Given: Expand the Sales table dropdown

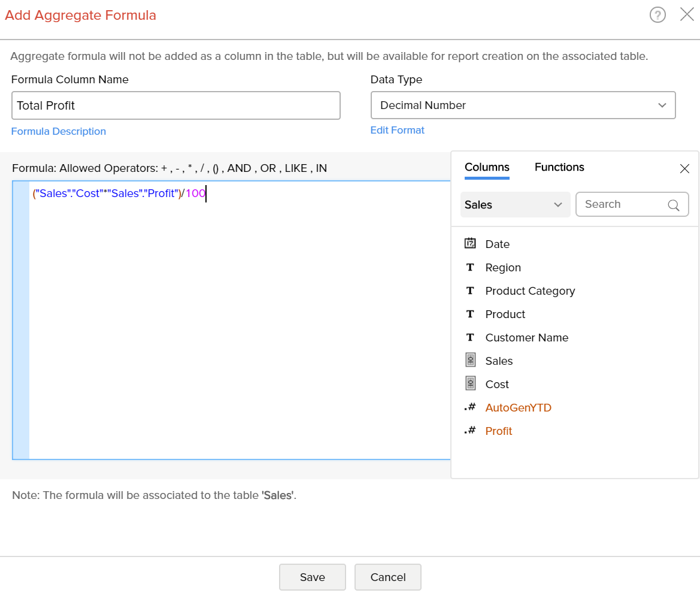Looking at the screenshot, I should 514,205.
